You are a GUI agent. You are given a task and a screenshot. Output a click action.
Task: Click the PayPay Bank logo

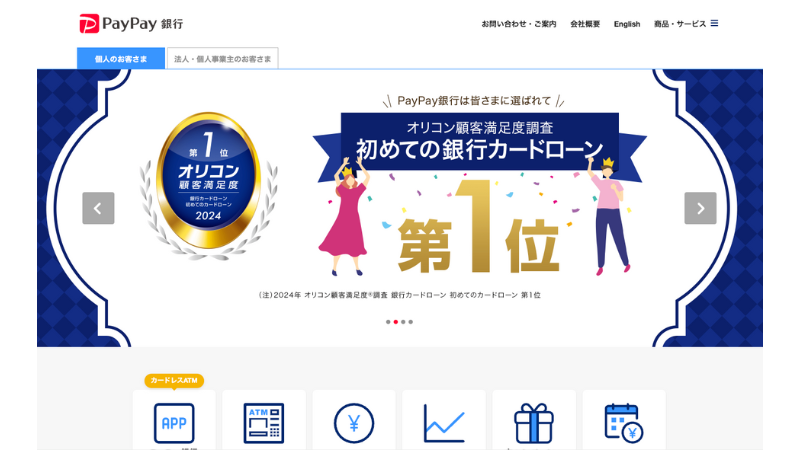pyautogui.click(x=131, y=23)
